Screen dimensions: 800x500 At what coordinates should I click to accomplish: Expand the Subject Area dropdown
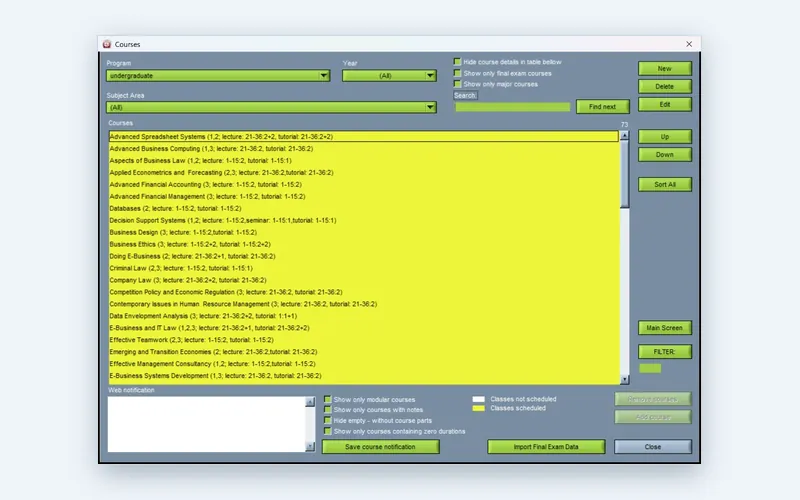coord(271,107)
